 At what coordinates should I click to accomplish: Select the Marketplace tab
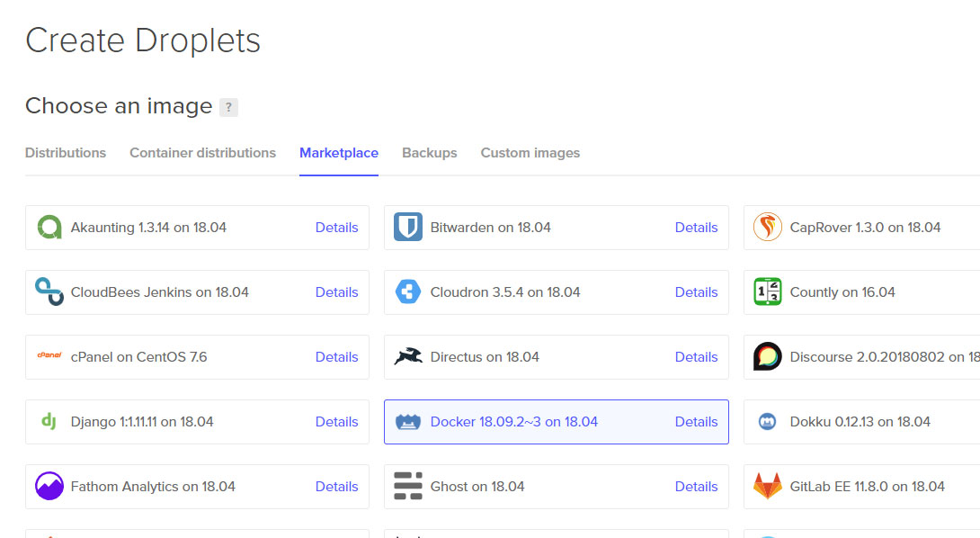pos(339,153)
